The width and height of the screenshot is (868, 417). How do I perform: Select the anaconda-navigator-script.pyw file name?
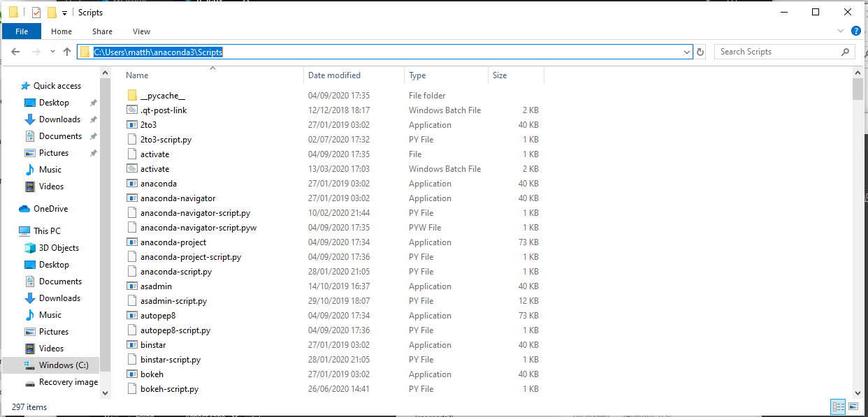point(198,228)
